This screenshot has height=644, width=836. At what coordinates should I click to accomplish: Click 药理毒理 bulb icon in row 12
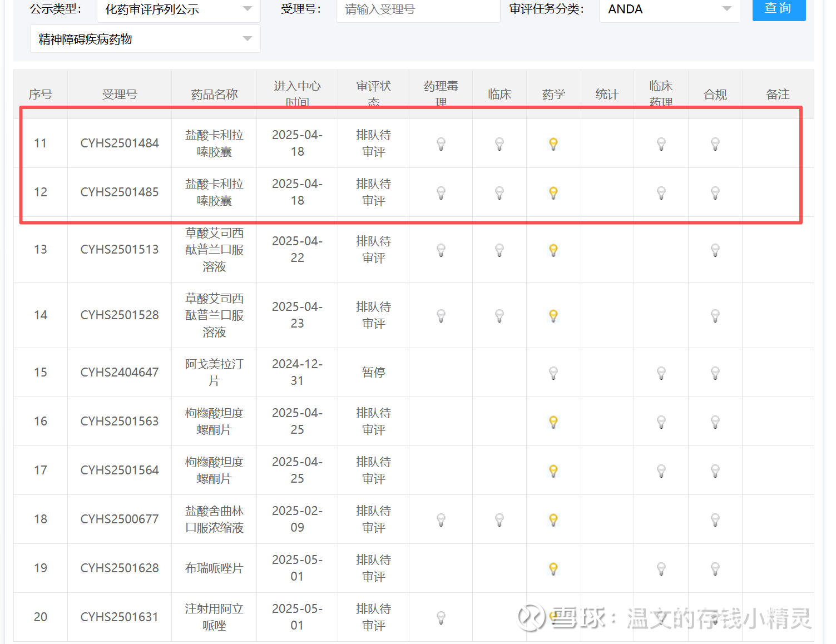[x=441, y=192]
